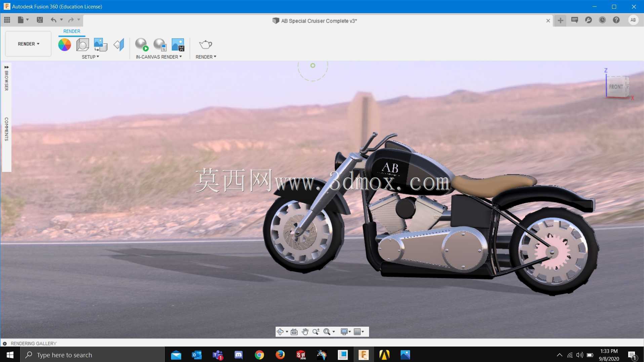Open the Undo history dropdown arrow
This screenshot has height=362, width=644.
[x=62, y=20]
